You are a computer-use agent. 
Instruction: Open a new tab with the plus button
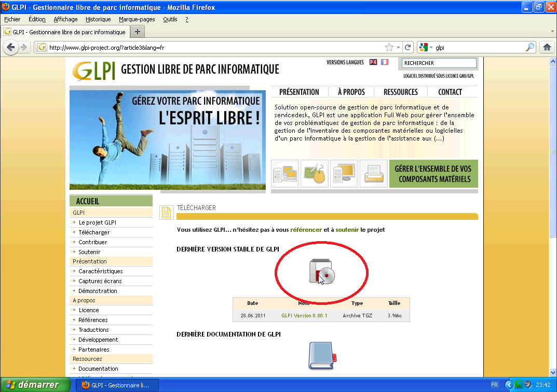coord(138,32)
